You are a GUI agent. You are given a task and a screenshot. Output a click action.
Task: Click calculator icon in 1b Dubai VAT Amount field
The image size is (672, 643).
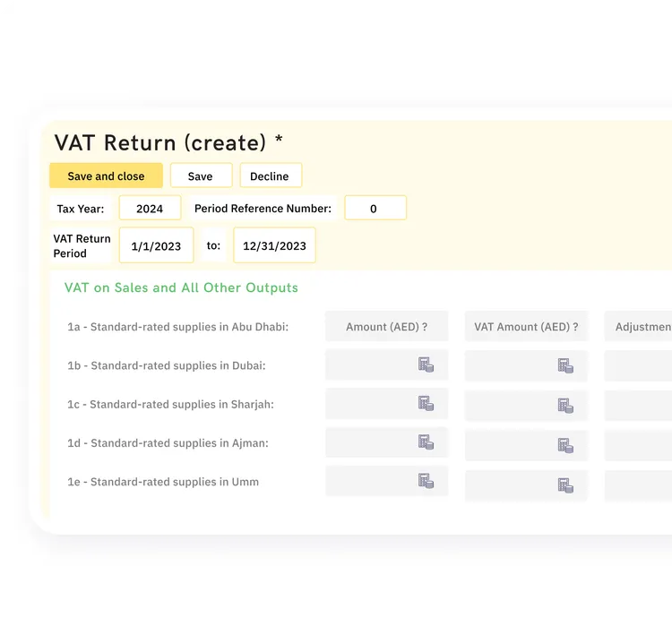click(565, 366)
